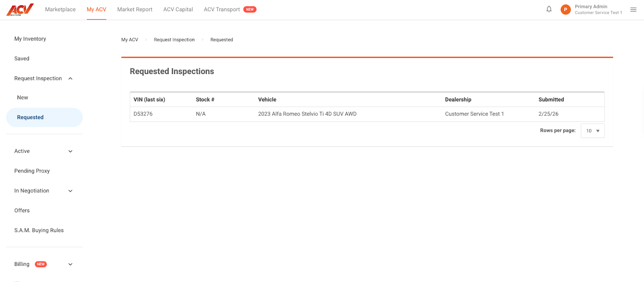Open the Market Report tab

[x=135, y=9]
